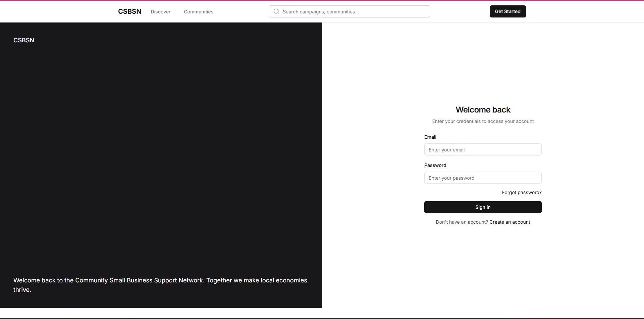Click the credentials subtitle text under the heading
The image size is (644, 319).
click(483, 121)
